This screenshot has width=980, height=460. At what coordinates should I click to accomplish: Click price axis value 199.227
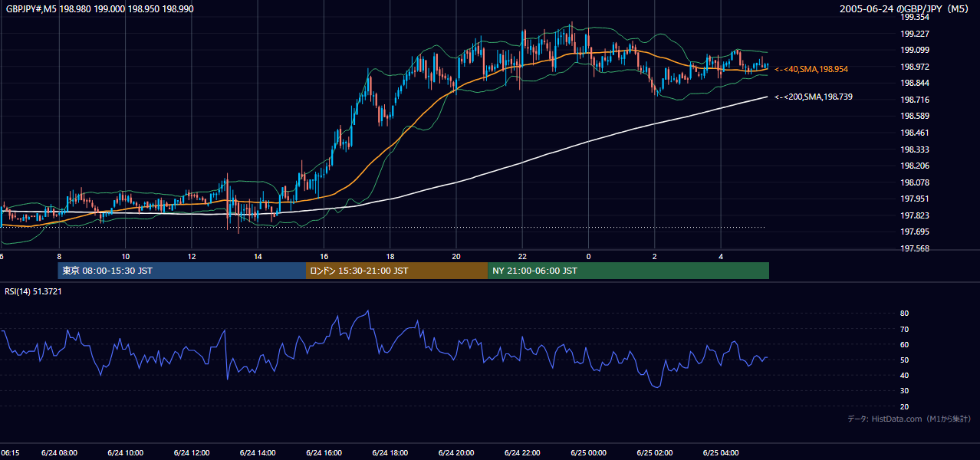[x=915, y=34]
